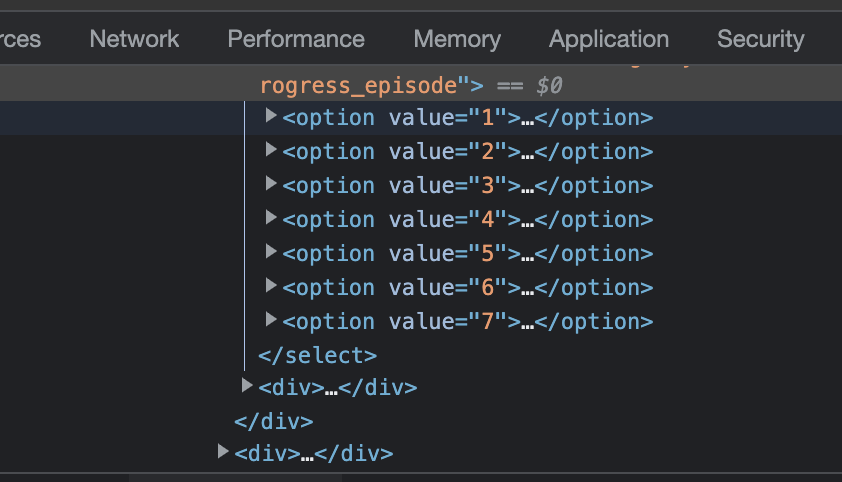Open the Security tab
Image resolution: width=842 pixels, height=482 pixels.
point(760,39)
